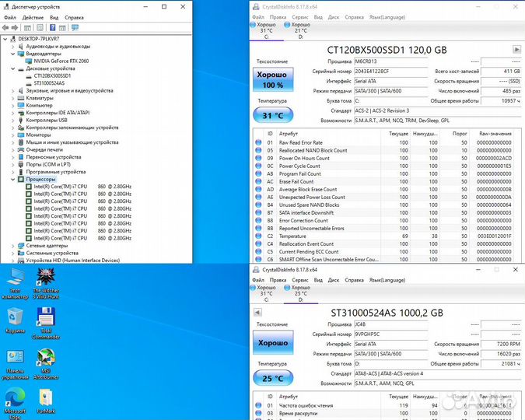Click status circle of Raw Read Error Rate row
Screen dimensions: 525x420
point(258,142)
